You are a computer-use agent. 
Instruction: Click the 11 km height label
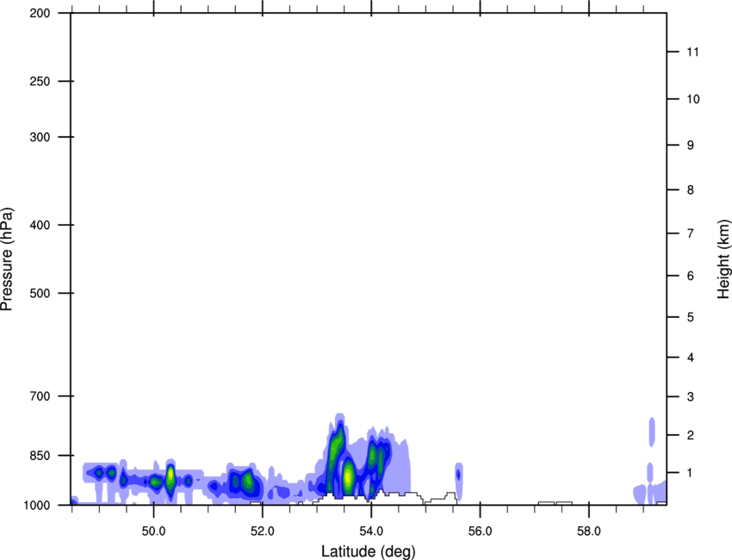click(692, 52)
